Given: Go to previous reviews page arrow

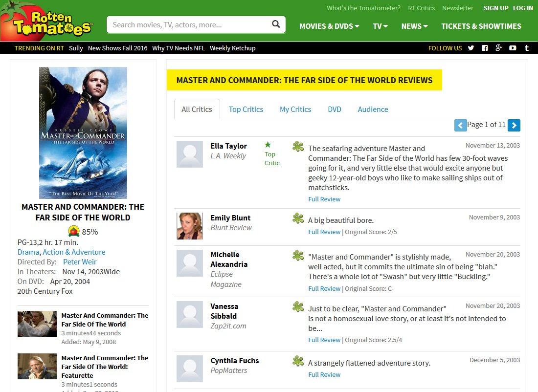Looking at the screenshot, I should pyautogui.click(x=460, y=125).
